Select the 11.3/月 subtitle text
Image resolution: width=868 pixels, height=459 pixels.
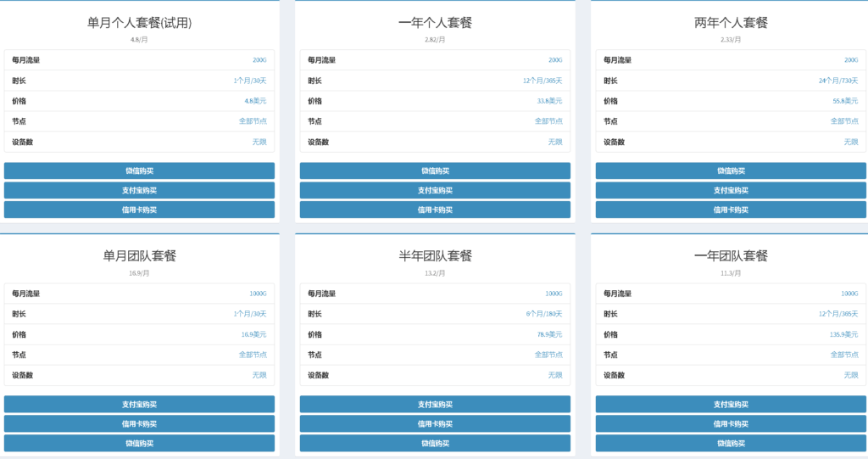click(731, 273)
